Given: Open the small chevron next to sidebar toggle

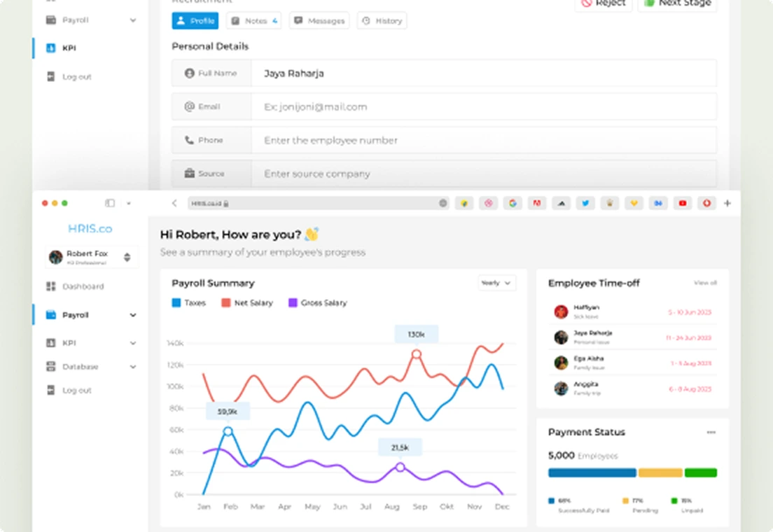Looking at the screenshot, I should 129,203.
